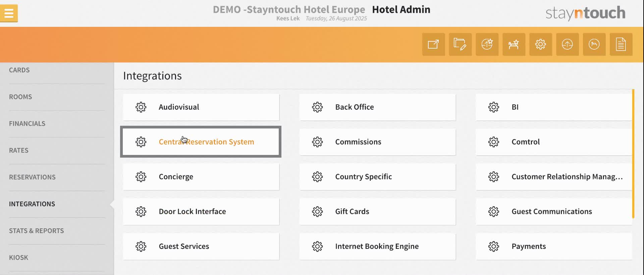Click the Integrations page heading

(x=152, y=76)
